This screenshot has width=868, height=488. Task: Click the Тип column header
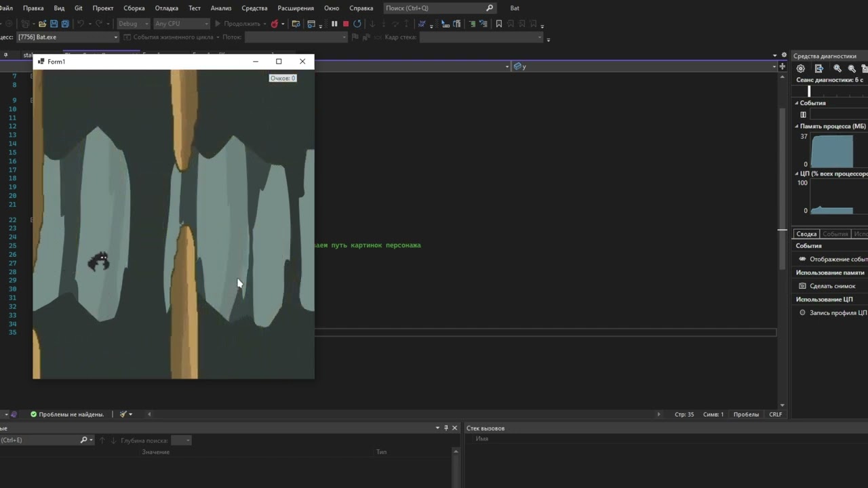(381, 452)
